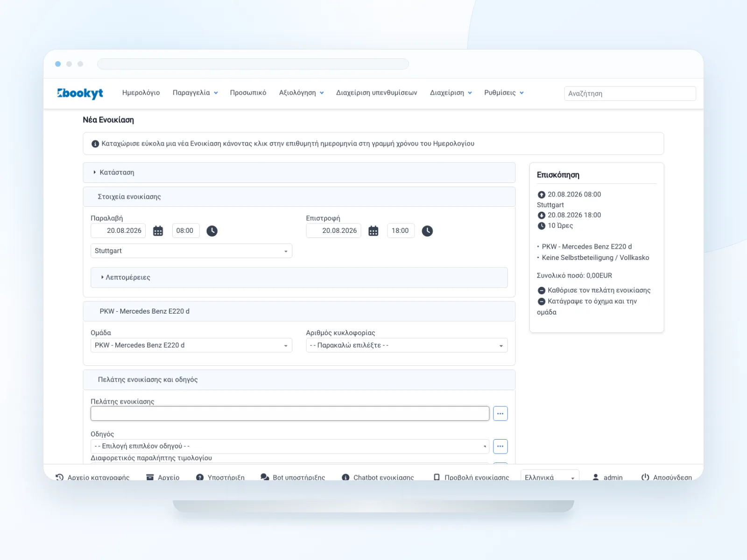Image resolution: width=747 pixels, height=560 pixels.
Task: Open the Ρυθμίσεις menu
Action: click(504, 93)
